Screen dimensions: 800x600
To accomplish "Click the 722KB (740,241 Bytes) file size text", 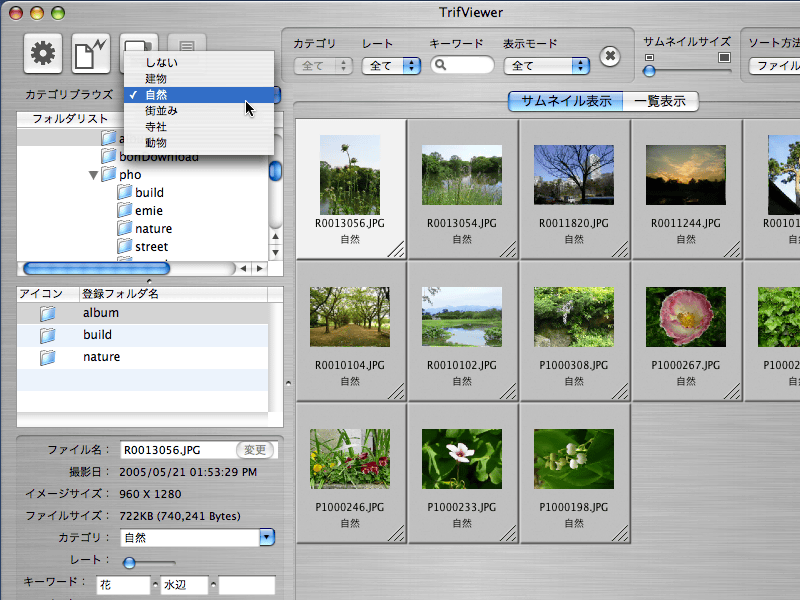I will [x=180, y=516].
